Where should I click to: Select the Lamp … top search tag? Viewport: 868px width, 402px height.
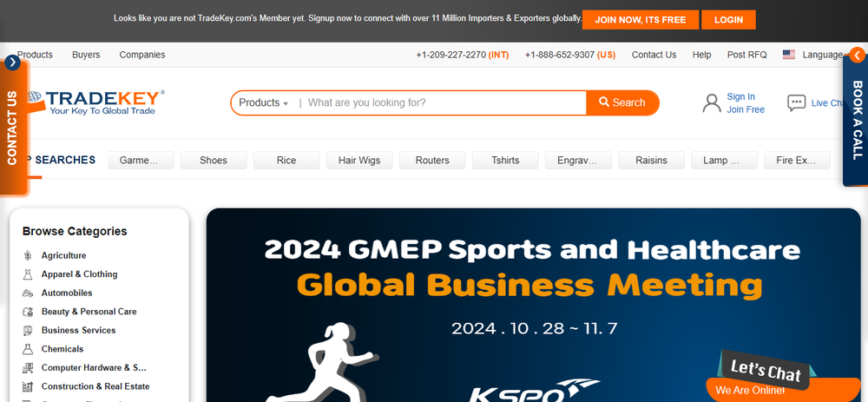pyautogui.click(x=724, y=161)
